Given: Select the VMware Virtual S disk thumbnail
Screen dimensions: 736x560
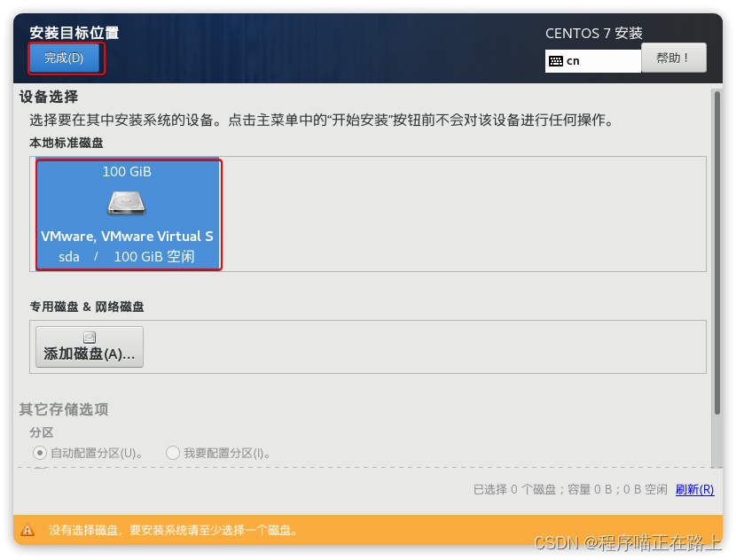Looking at the screenshot, I should click(x=126, y=214).
